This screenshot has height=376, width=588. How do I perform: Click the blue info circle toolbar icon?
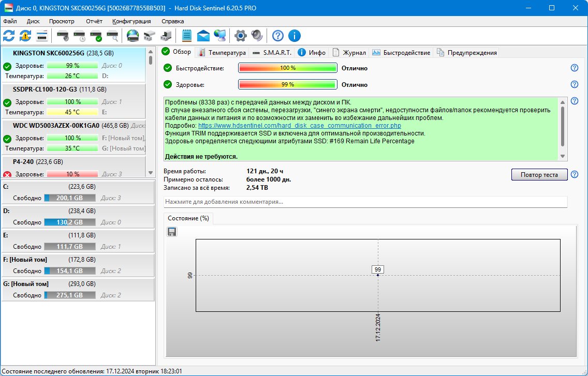click(295, 36)
